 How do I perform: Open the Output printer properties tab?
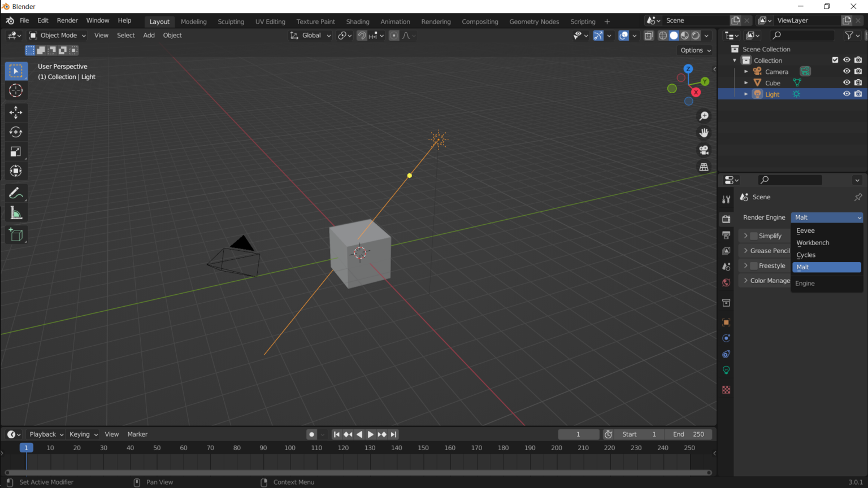pyautogui.click(x=726, y=235)
